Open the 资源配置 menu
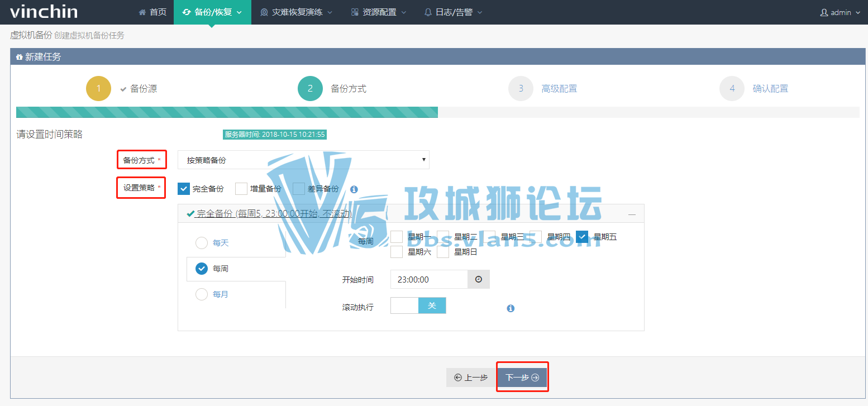Viewport: 868px width, 406px height. (378, 12)
